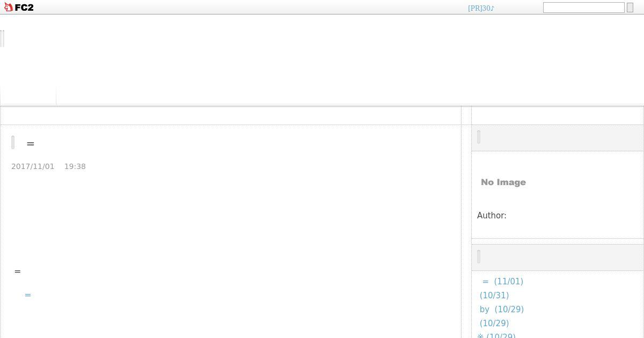Click the search submit button beside search field
This screenshot has width=644, height=338.
(x=630, y=8)
